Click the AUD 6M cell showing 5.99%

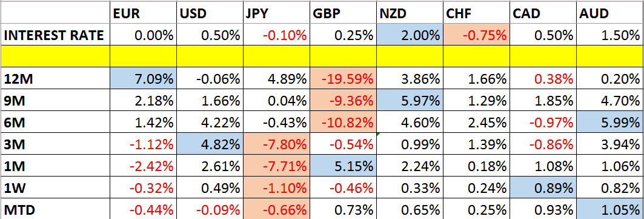click(610, 123)
